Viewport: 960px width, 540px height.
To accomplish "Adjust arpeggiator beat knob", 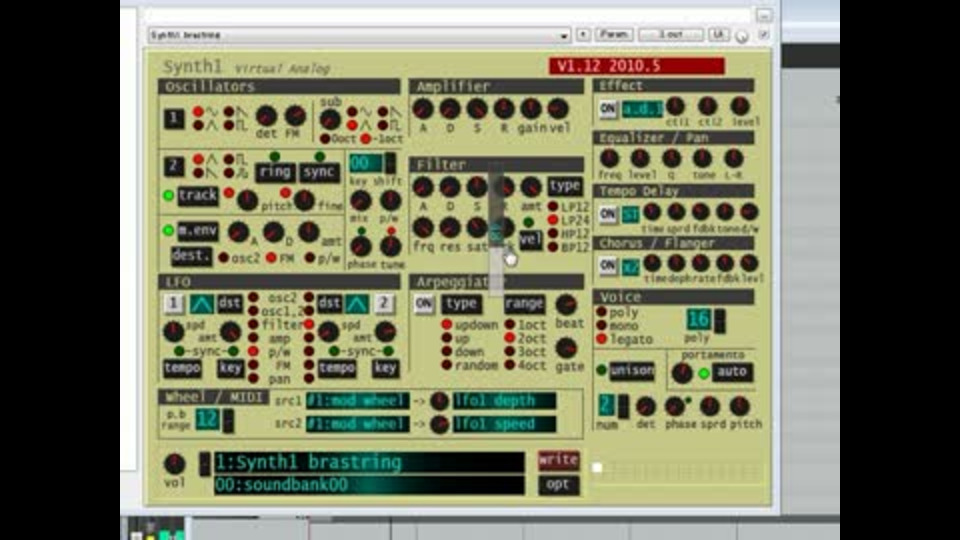I will (x=566, y=304).
